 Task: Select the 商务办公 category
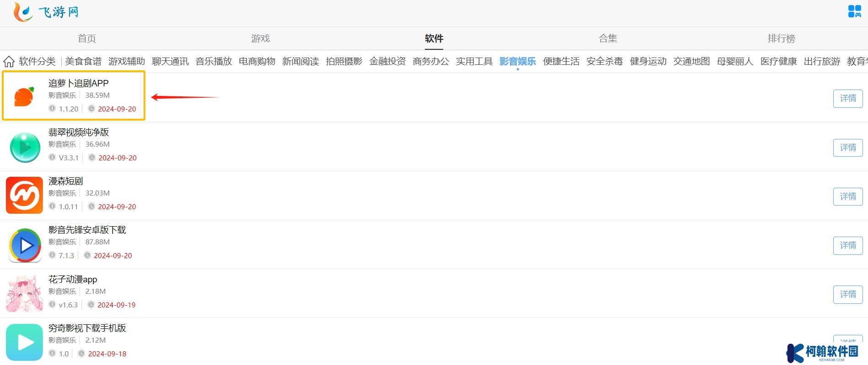(431, 61)
